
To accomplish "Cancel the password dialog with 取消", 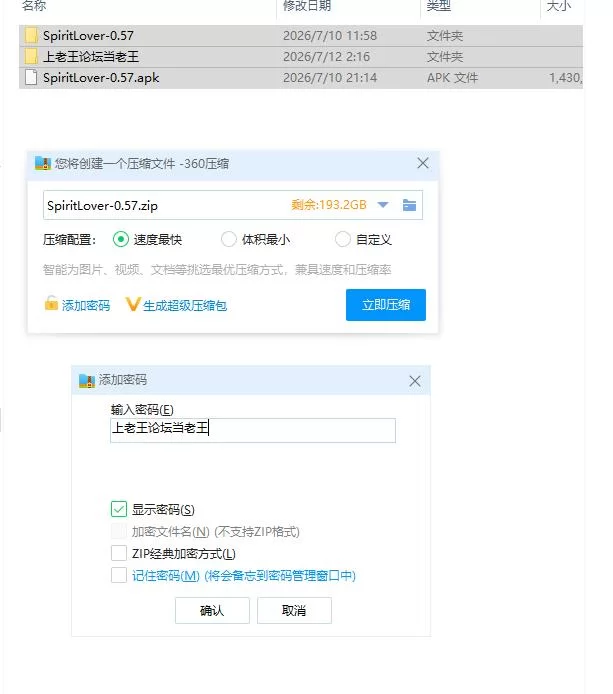I will pos(294,611).
